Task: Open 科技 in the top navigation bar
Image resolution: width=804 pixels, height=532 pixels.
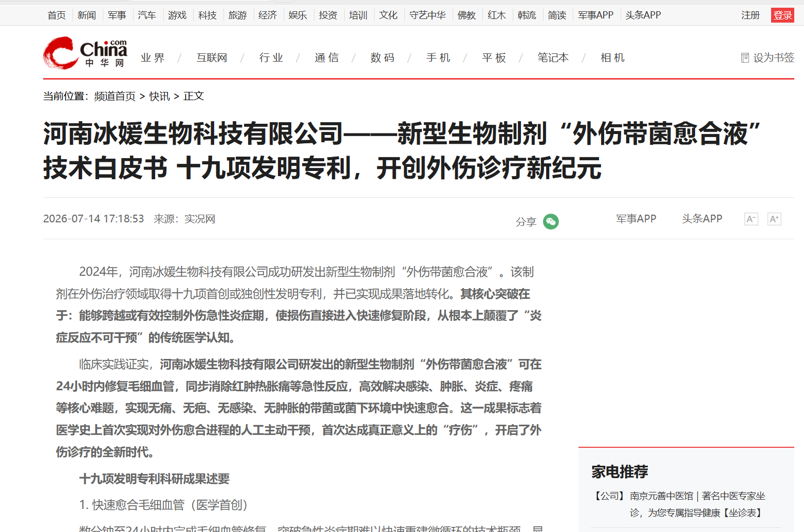Action: (208, 15)
